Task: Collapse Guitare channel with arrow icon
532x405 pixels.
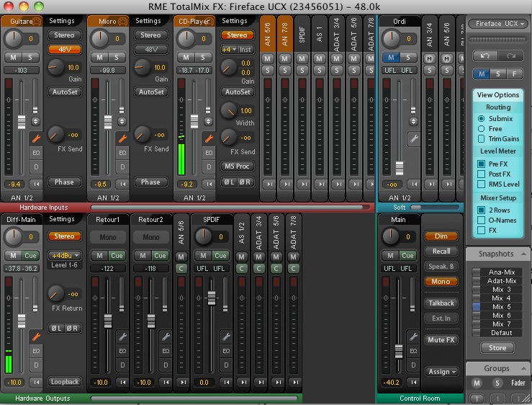Action: [36, 184]
